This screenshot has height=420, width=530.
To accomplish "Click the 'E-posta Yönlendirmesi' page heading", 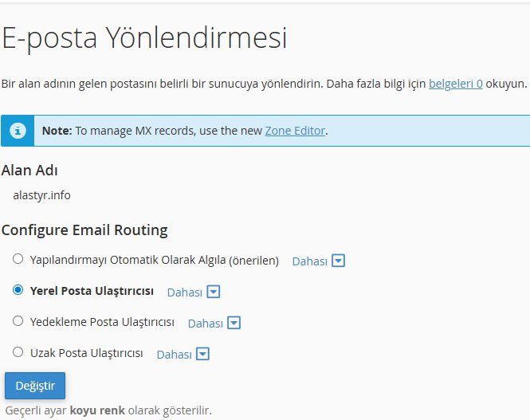I will (144, 38).
